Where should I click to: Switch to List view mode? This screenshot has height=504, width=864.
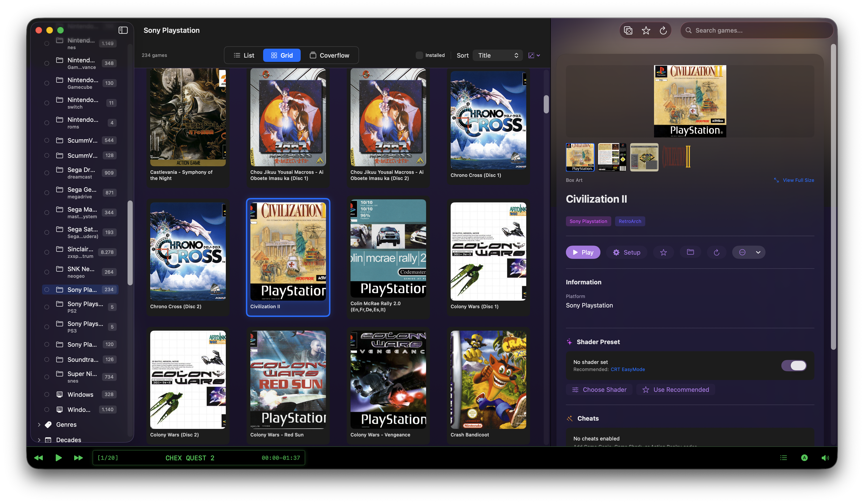point(244,55)
